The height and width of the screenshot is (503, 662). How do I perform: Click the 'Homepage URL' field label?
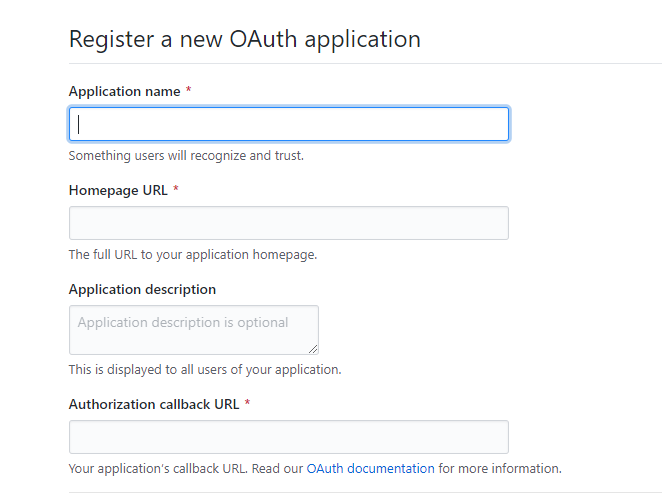point(118,190)
